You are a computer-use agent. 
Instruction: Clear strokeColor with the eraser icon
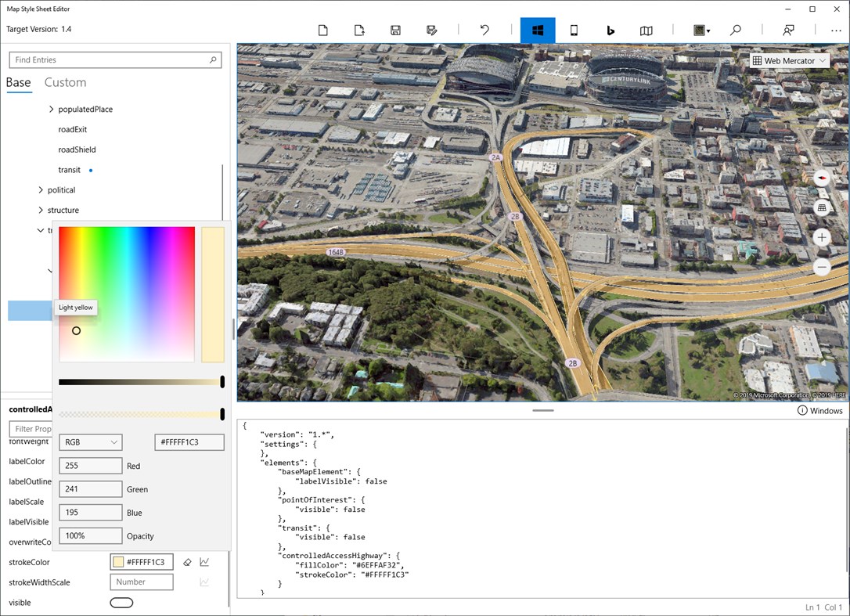tap(187, 562)
